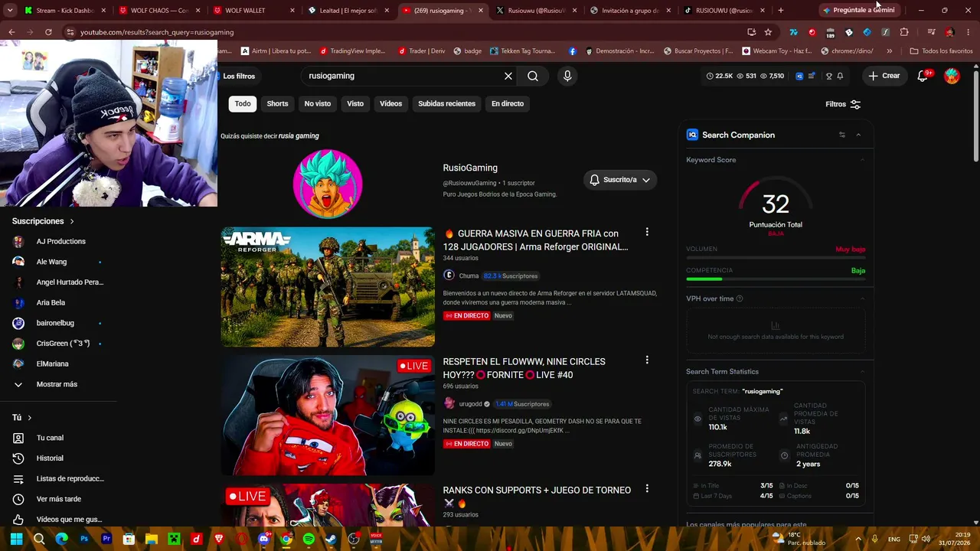Image resolution: width=980 pixels, height=551 pixels.
Task: Select the Visto filter chip
Action: (x=355, y=104)
